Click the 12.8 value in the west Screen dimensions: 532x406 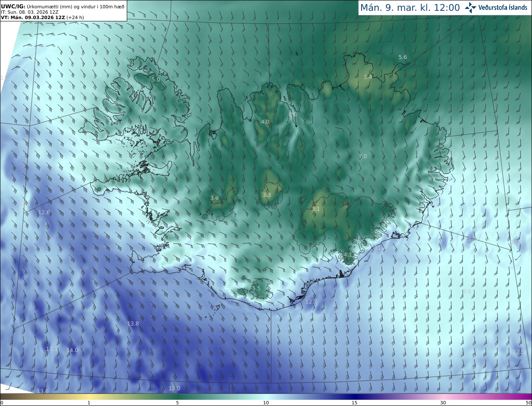pos(44,213)
